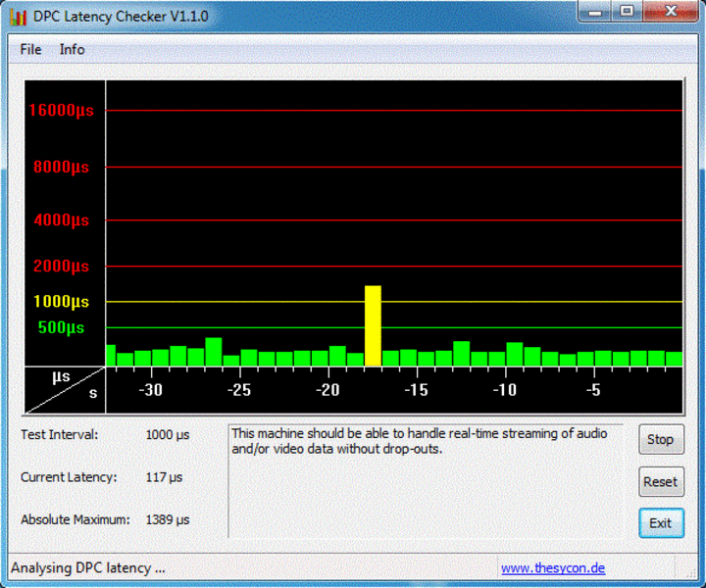Click the DPC Latency Checker title bar icon
Screen dimensions: 706x588
19,17
